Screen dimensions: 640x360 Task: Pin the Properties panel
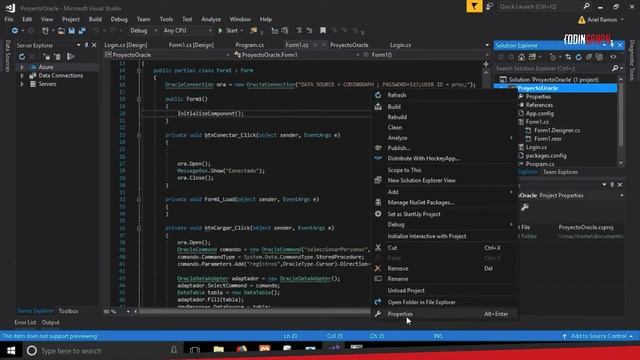(x=612, y=184)
